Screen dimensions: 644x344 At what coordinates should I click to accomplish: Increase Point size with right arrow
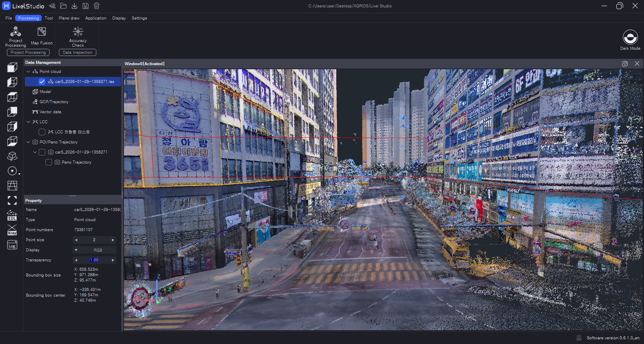tap(113, 240)
